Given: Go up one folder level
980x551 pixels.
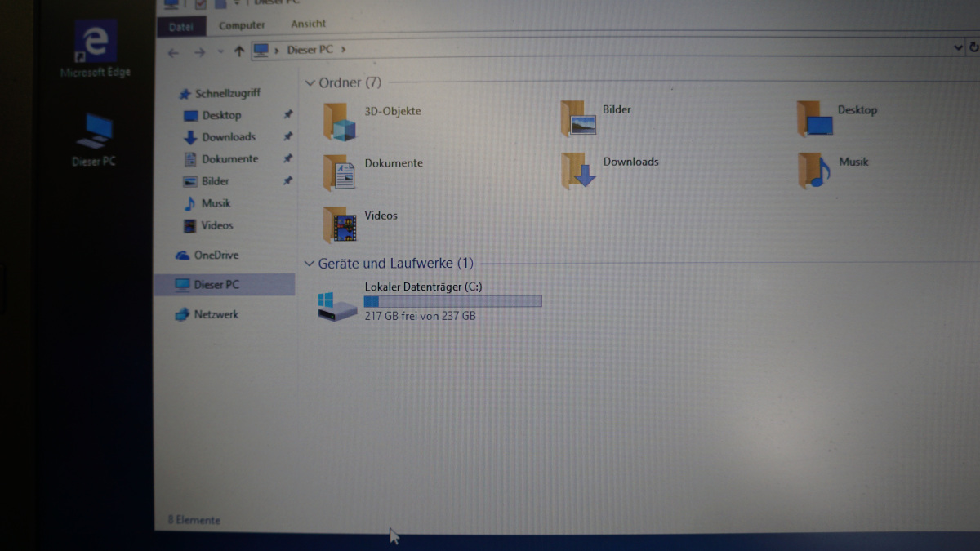Looking at the screenshot, I should click(x=238, y=51).
